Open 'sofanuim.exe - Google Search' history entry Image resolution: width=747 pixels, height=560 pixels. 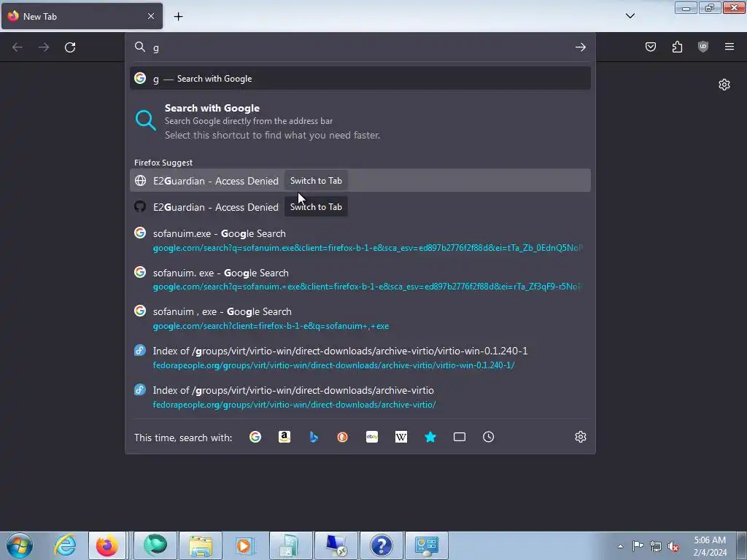click(x=360, y=240)
